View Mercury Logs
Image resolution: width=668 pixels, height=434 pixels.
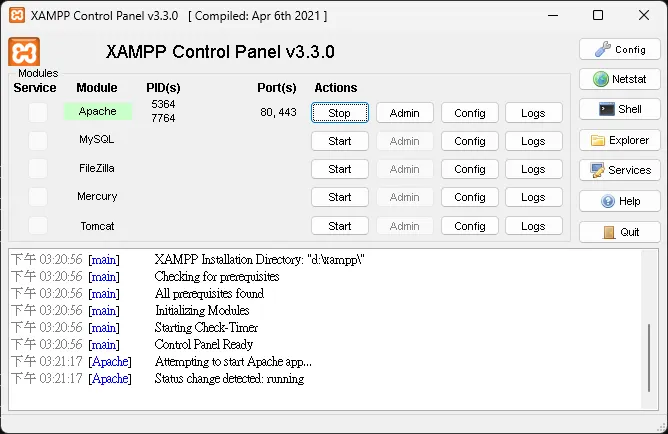[x=533, y=197]
